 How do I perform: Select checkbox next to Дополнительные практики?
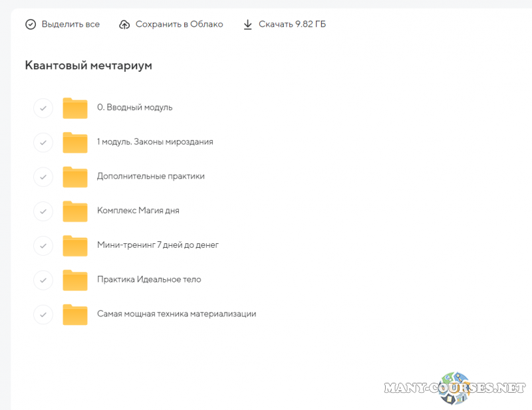pos(43,177)
